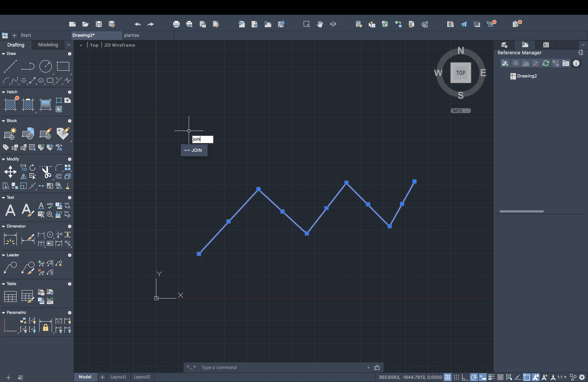
Task: Open the New drawing icon in toolbar
Action: coord(72,24)
